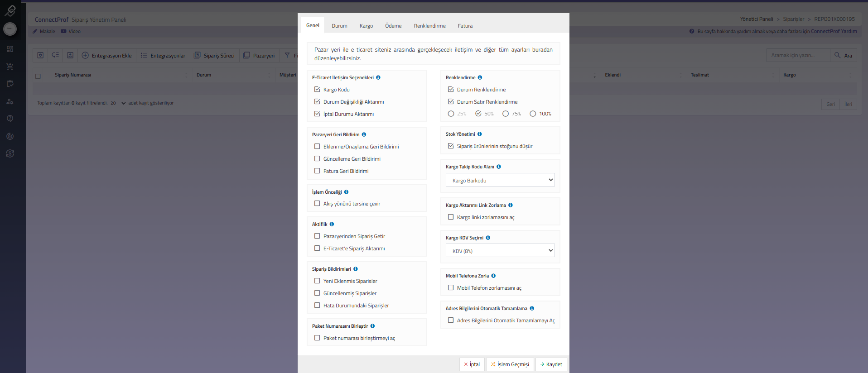The height and width of the screenshot is (373, 868).
Task: Show info icon beside Kargo KDV Seçimi
Action: [x=488, y=238]
